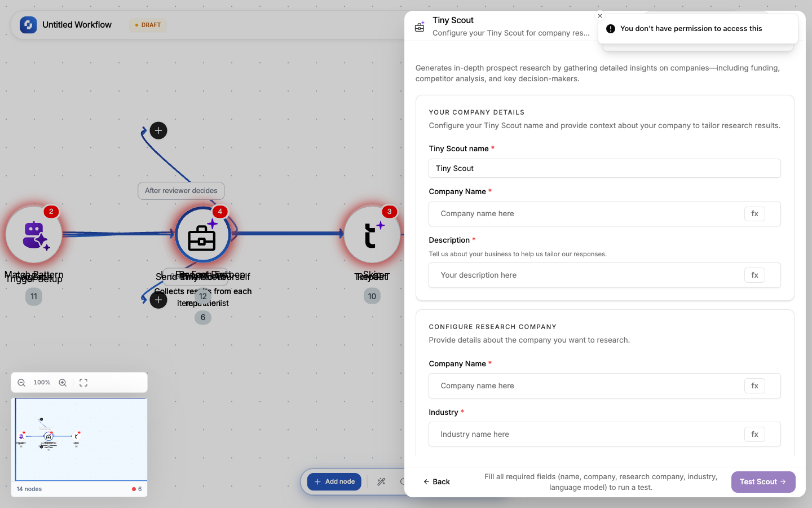Click fx button in research Company Name field
The image size is (812, 508).
[754, 386]
